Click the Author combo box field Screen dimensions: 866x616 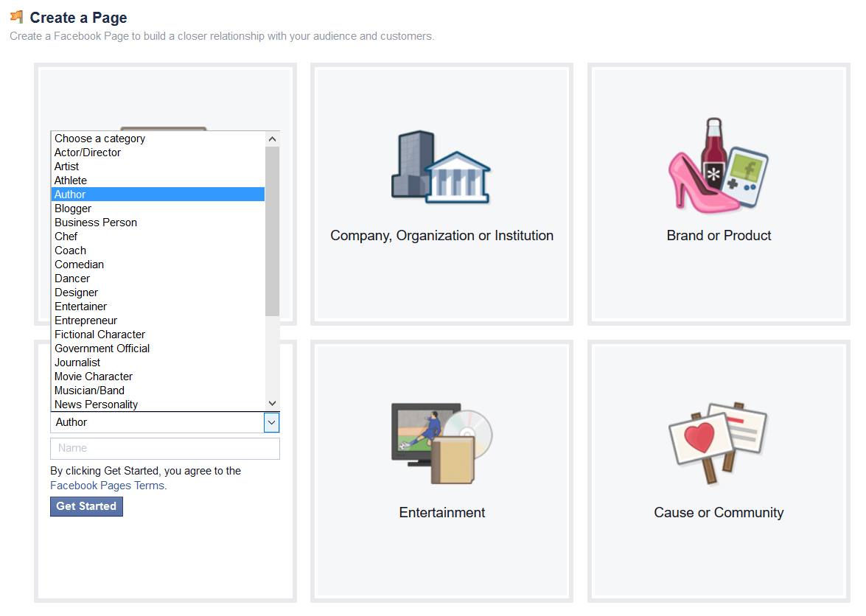(164, 423)
